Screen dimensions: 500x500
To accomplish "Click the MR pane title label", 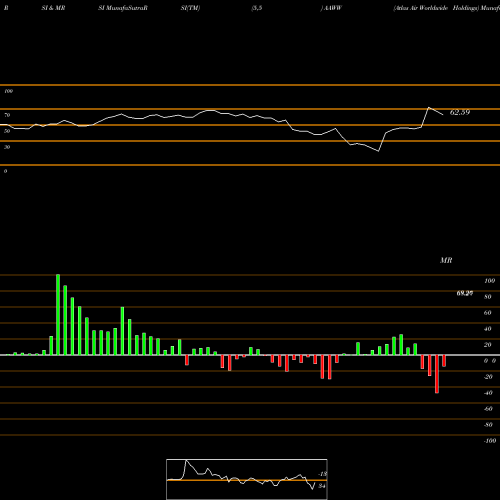I will coord(446,260).
